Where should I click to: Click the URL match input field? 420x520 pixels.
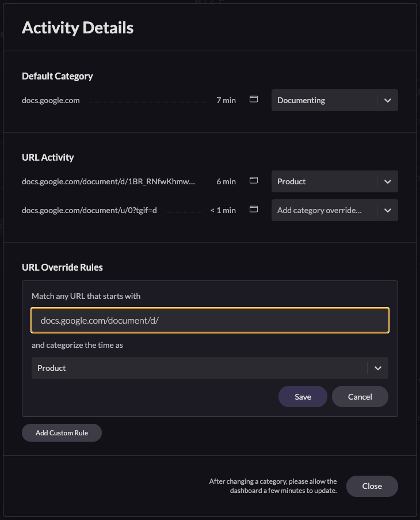pos(210,320)
